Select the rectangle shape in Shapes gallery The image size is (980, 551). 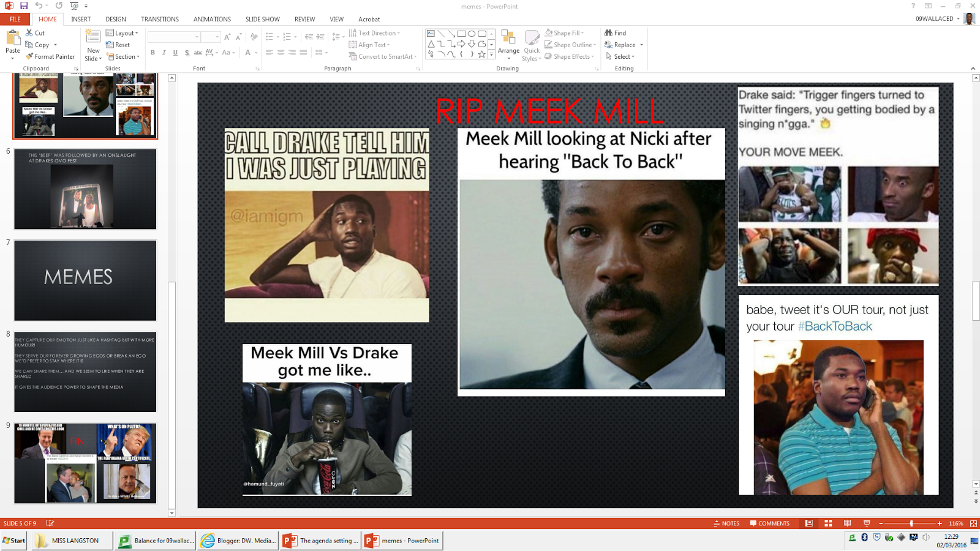[461, 34]
